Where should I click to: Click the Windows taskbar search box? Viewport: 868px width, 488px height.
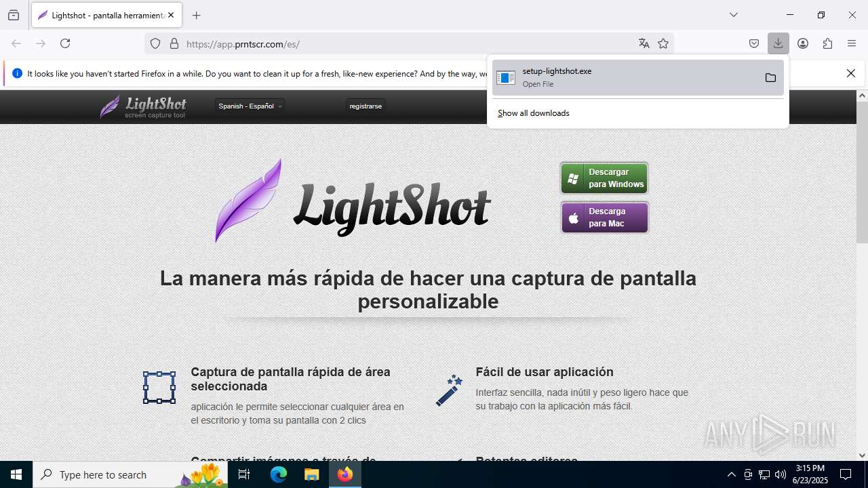(x=130, y=474)
